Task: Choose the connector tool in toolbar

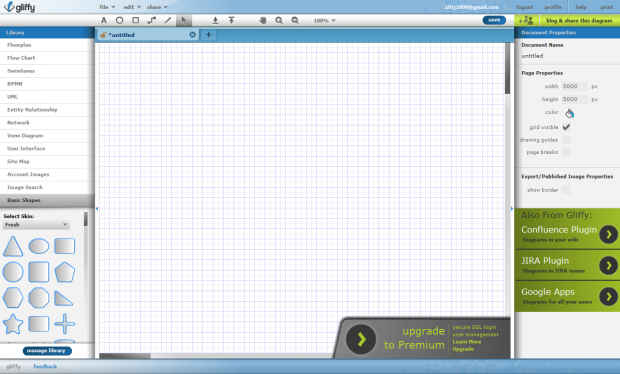Action: [x=152, y=20]
